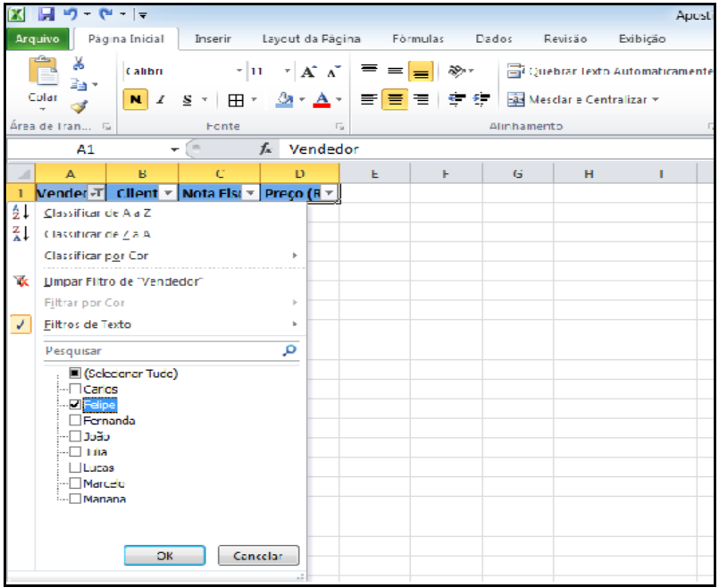Click the center align text icon
Viewport: 719px width, 588px height.
[394, 100]
